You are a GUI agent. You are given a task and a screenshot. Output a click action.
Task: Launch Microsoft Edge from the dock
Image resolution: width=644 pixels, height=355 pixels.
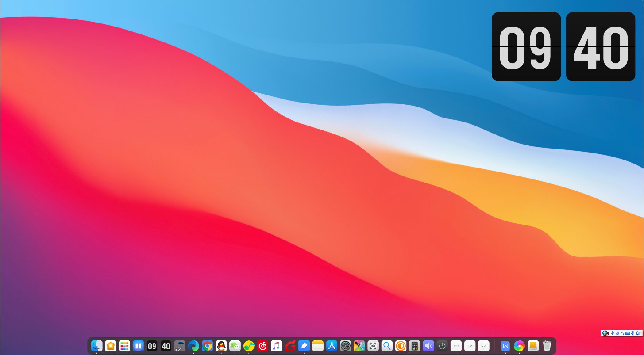[x=193, y=346]
